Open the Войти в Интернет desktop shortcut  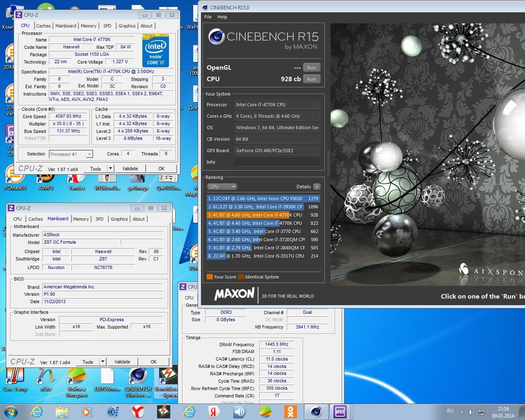(x=77, y=383)
